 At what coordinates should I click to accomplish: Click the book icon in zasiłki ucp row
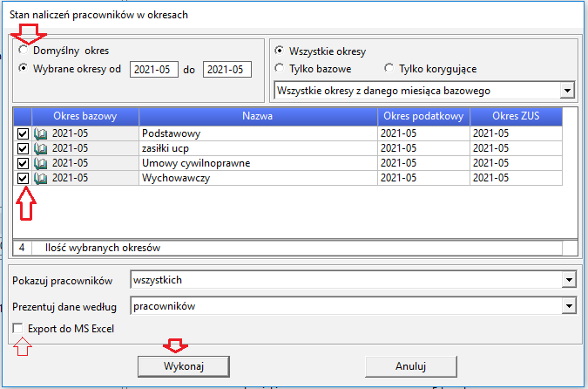(x=40, y=148)
